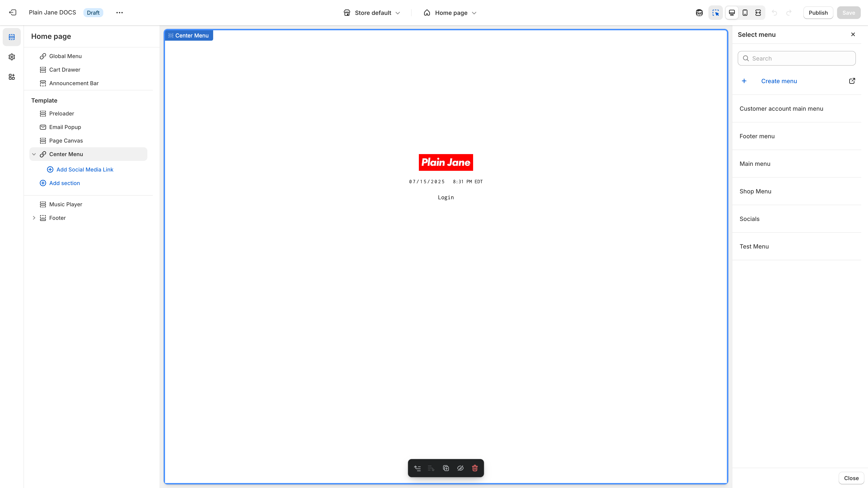Screen dimensions: 868x488
Task: Activate the full-width preview icon
Action: 759,12
